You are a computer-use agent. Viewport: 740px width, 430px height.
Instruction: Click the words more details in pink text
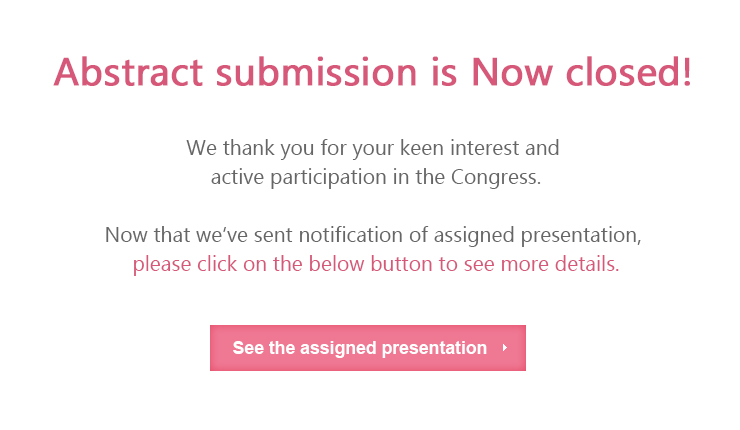pyautogui.click(x=560, y=265)
